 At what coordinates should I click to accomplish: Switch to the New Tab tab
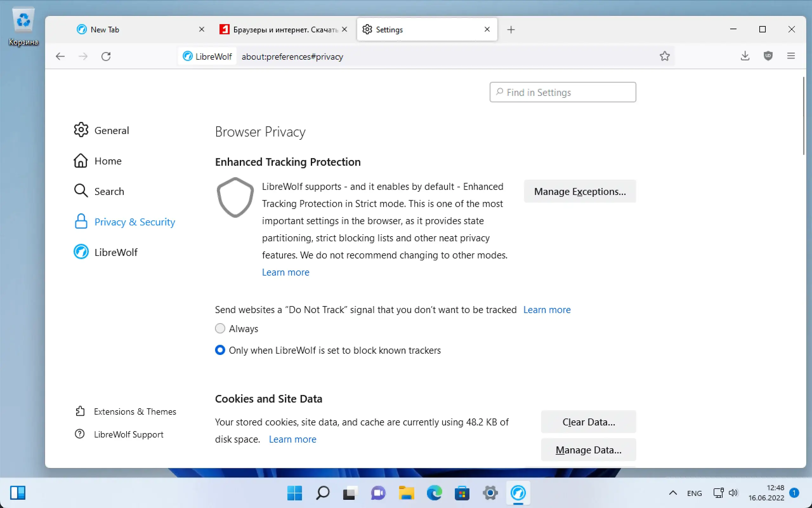[141, 30]
